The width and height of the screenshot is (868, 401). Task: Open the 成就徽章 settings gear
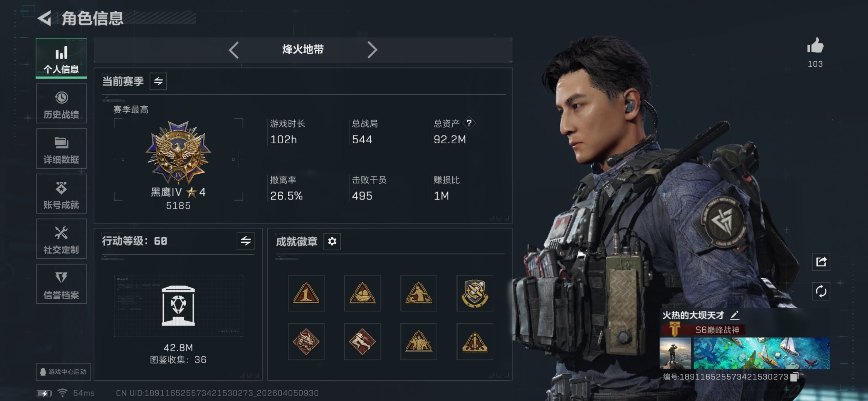click(332, 241)
